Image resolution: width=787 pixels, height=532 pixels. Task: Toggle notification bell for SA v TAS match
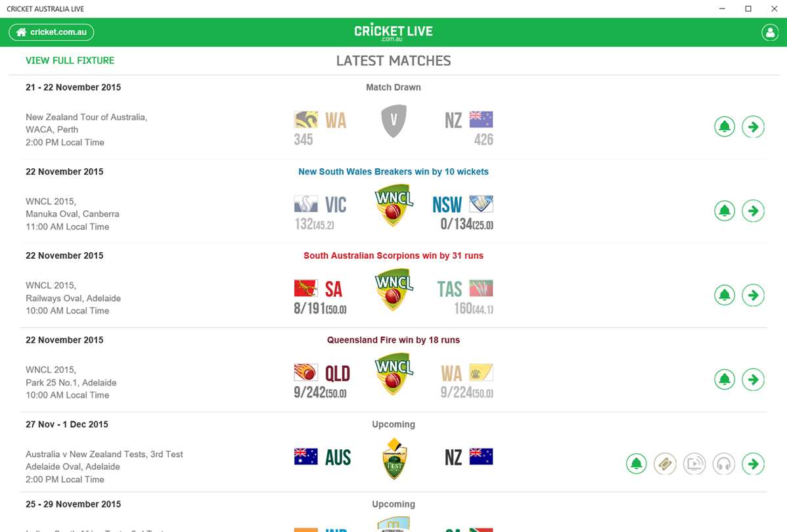[725, 295]
